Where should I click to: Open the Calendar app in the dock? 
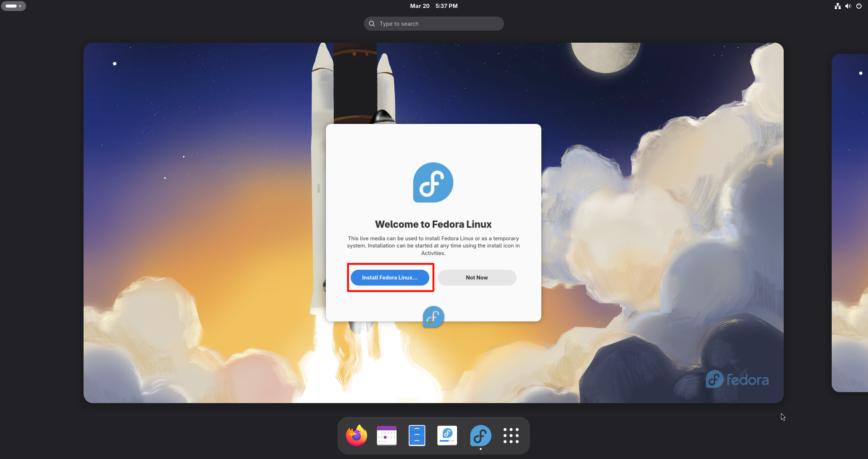click(x=386, y=436)
